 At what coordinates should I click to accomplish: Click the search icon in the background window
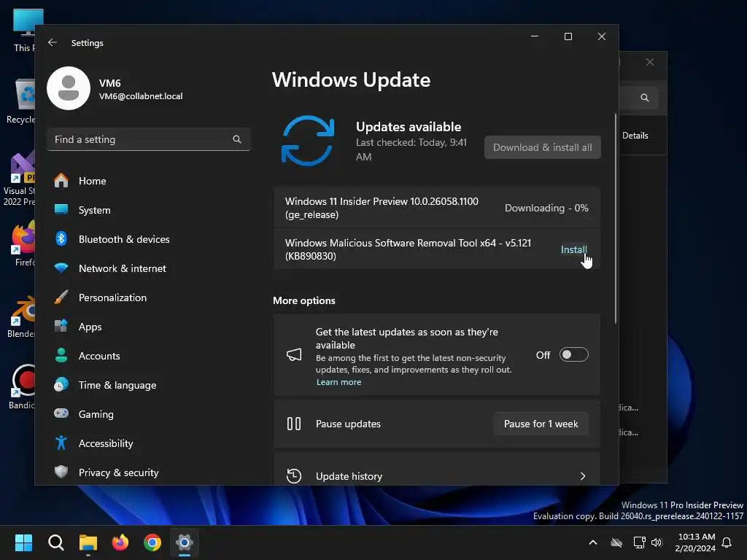click(x=645, y=98)
